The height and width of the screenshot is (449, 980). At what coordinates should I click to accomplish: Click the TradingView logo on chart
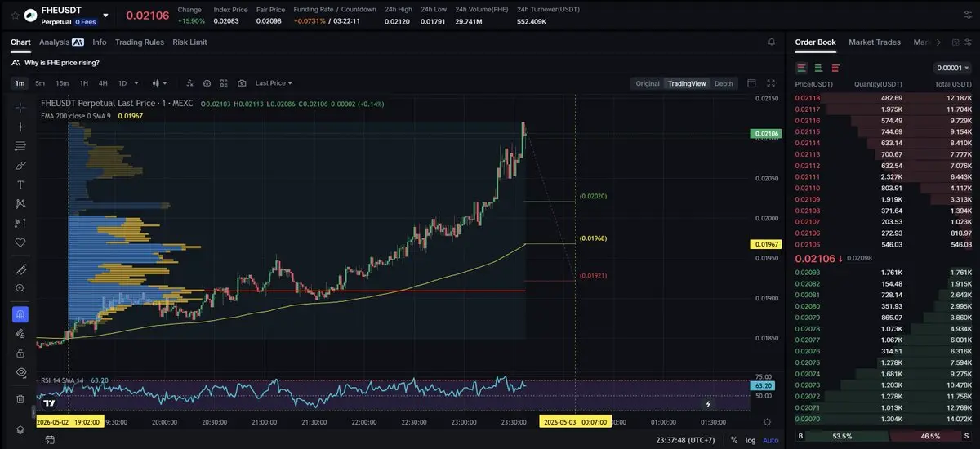pos(50,402)
